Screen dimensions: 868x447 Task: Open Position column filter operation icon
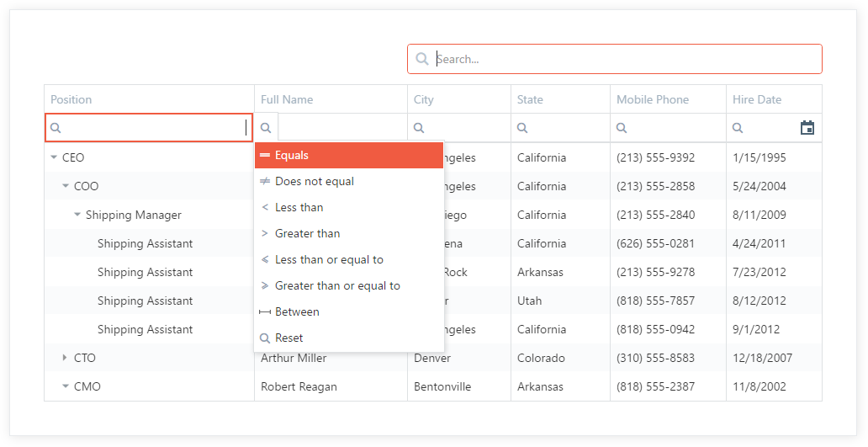(56, 128)
